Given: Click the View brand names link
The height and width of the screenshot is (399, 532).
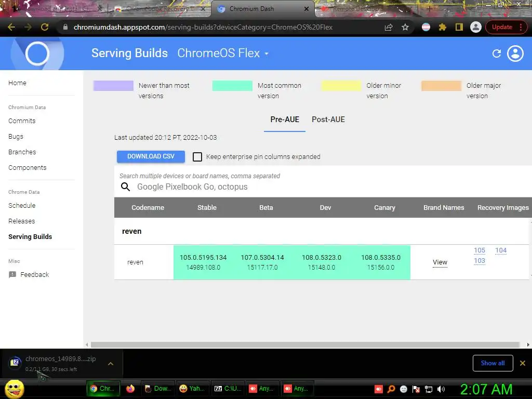Looking at the screenshot, I should (x=440, y=262).
